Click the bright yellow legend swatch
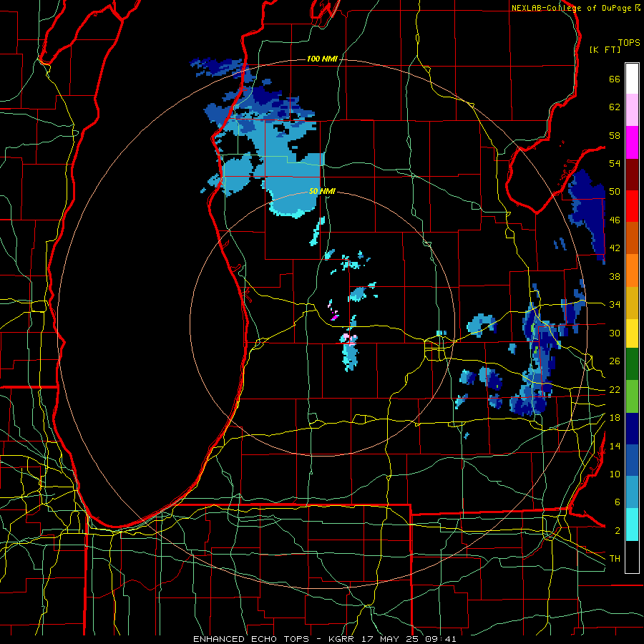The width and height of the screenshot is (644, 644). 632,333
